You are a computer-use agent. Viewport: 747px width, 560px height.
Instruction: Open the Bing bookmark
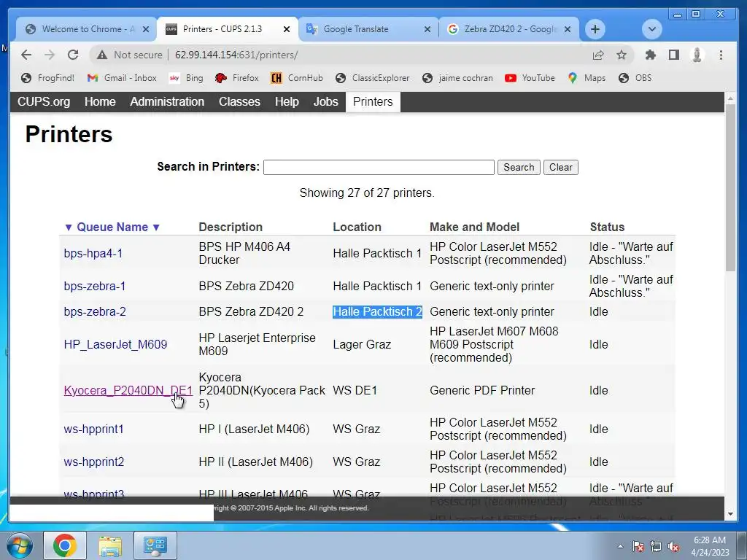coord(186,77)
